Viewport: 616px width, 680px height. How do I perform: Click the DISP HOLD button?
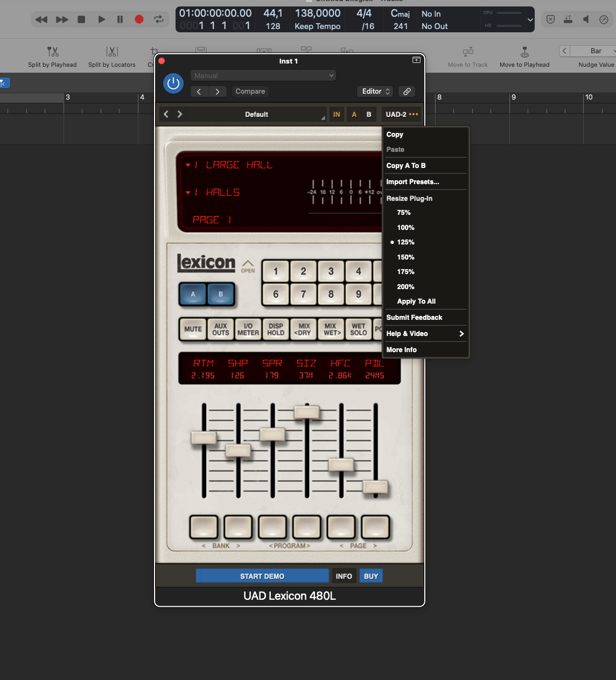click(x=276, y=329)
